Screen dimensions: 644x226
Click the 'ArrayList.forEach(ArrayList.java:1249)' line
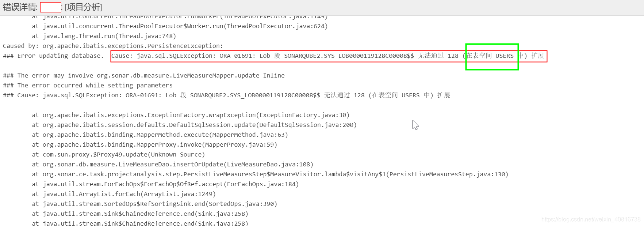click(124, 194)
